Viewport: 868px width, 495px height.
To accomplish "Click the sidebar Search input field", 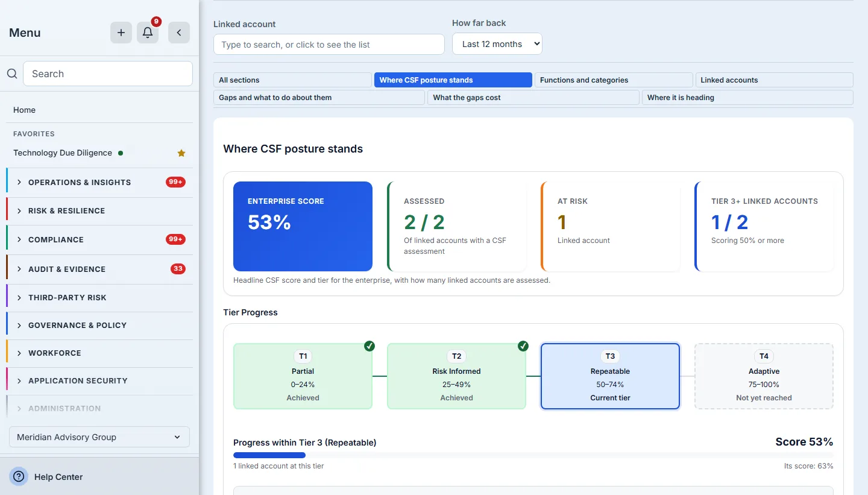I will (108, 74).
